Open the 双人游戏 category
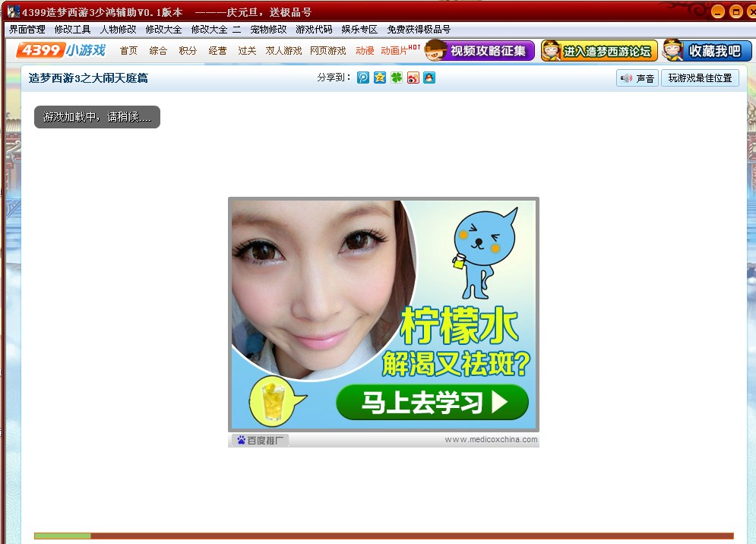Screen dimensions: 756x544 (283, 51)
